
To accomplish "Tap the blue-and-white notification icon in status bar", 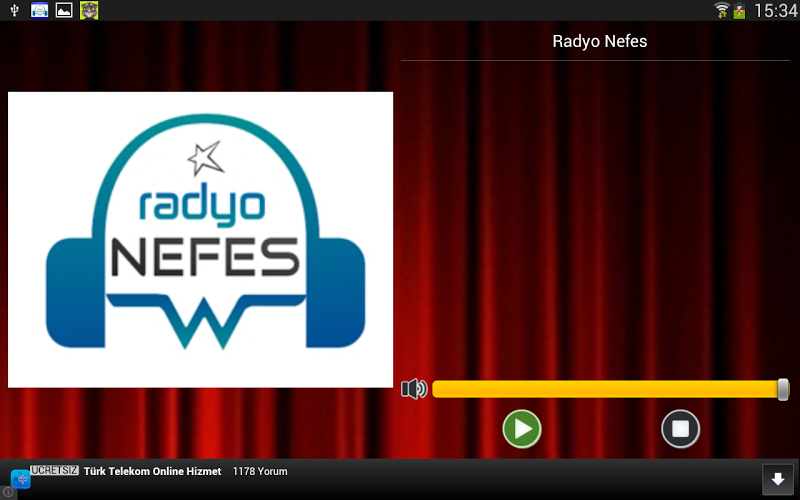I will 39,10.
